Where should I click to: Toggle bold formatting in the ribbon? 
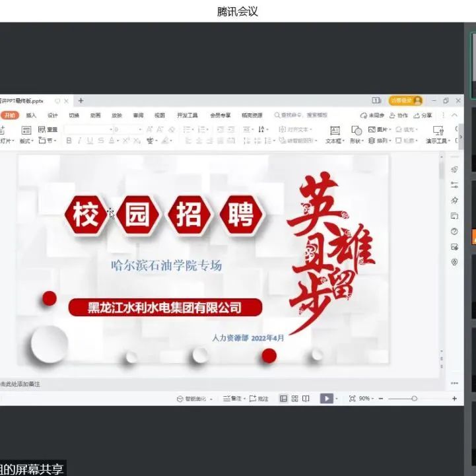click(69, 141)
